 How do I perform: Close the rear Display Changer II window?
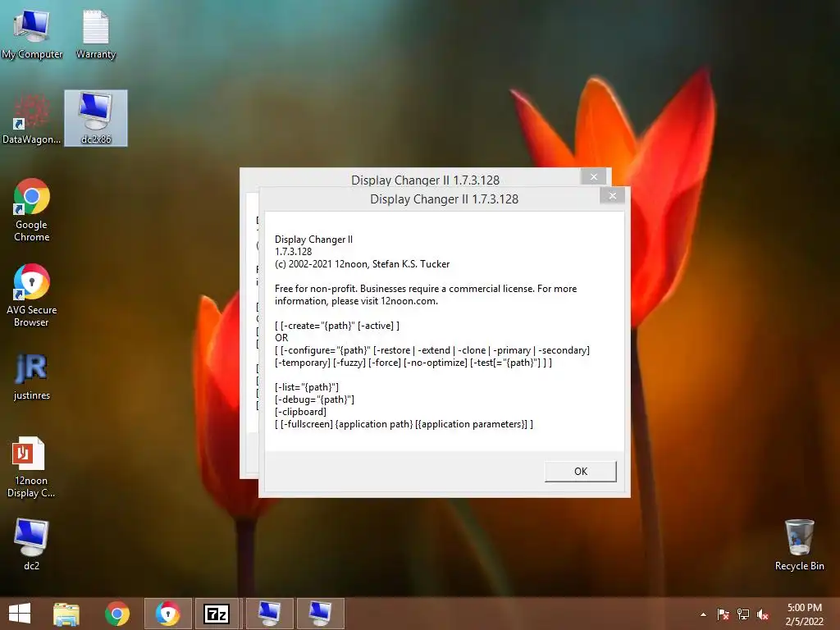594,176
